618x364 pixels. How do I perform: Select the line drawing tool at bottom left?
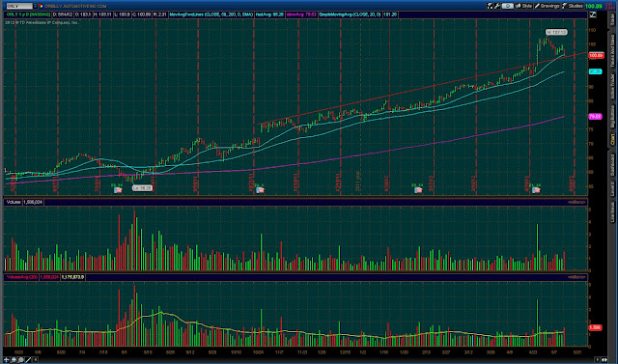(28, 360)
